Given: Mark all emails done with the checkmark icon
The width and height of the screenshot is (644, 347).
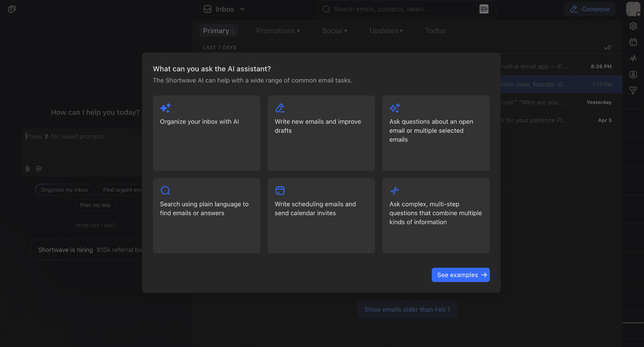Looking at the screenshot, I should (608, 47).
